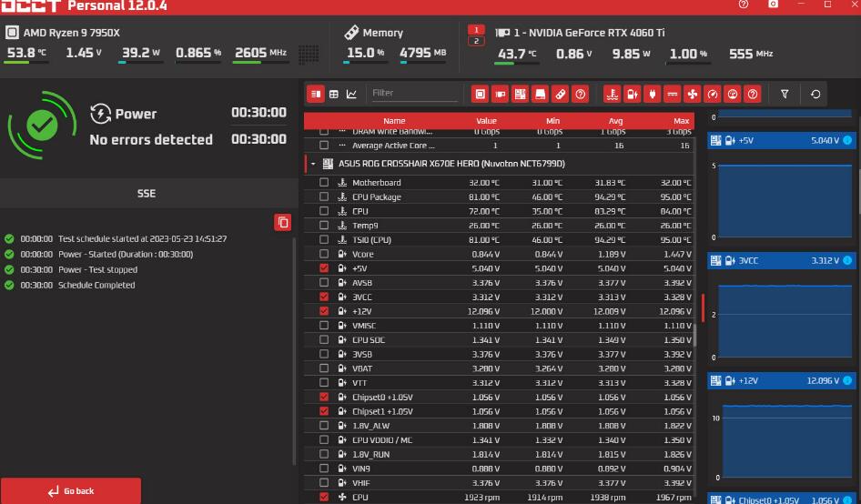Switch to the line graph view icon
861x504 pixels.
tap(351, 94)
